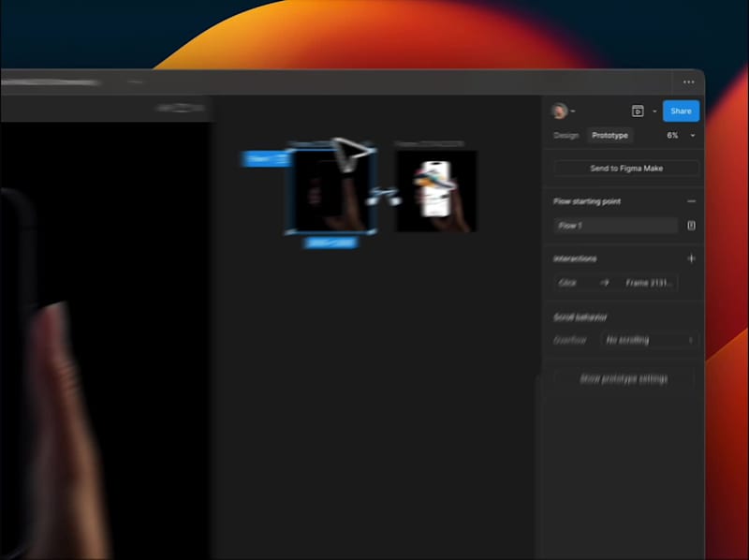The height and width of the screenshot is (560, 749).
Task: Switch to the Design tab
Action: [566, 136]
